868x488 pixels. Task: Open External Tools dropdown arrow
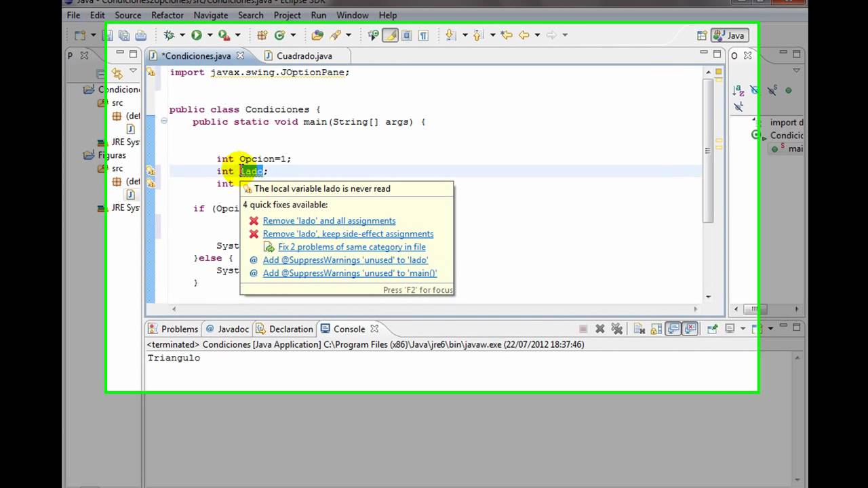[x=238, y=35]
